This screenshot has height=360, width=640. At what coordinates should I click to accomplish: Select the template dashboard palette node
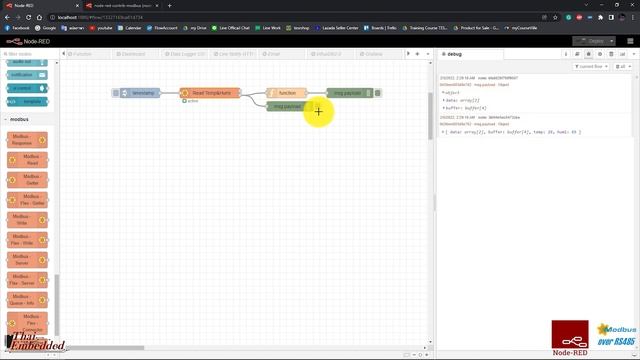point(27,102)
